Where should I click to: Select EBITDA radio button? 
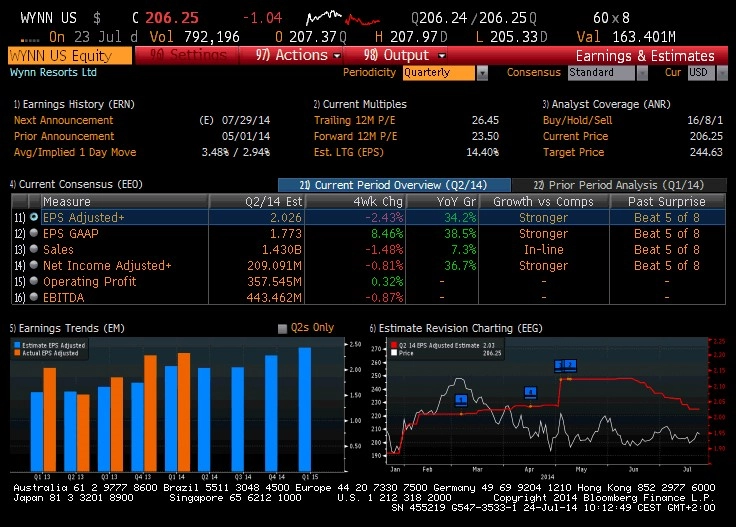34,297
